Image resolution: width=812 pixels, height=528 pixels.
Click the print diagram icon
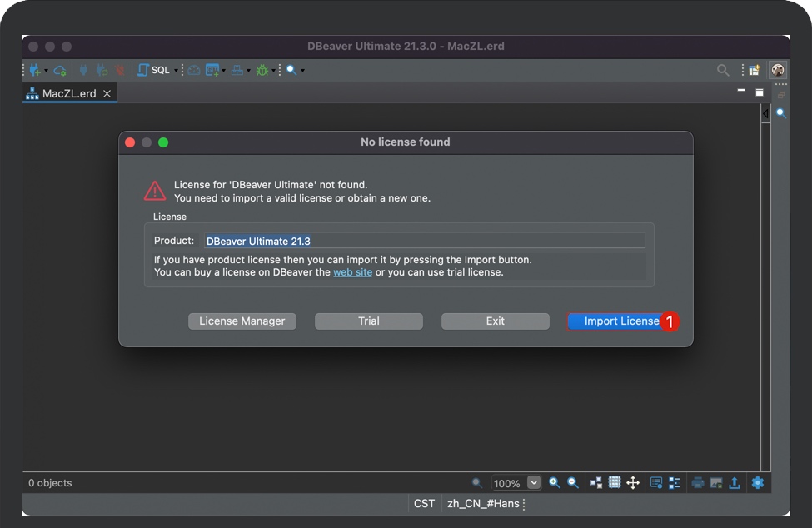698,483
